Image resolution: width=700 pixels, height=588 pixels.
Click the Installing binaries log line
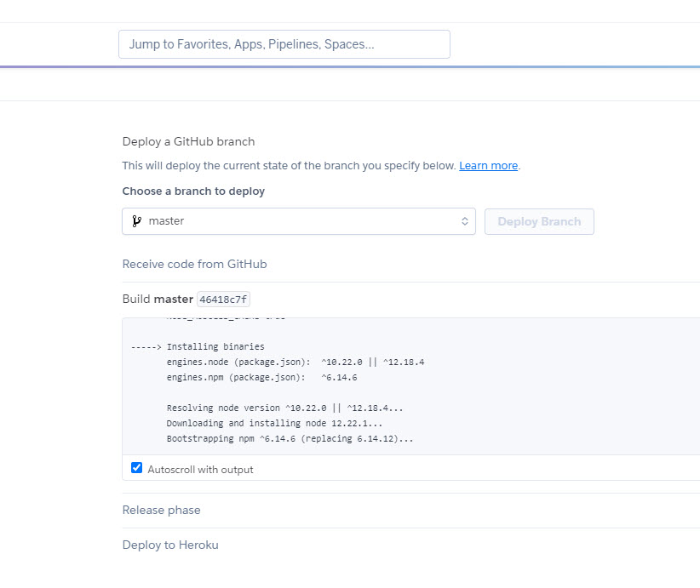click(198, 346)
